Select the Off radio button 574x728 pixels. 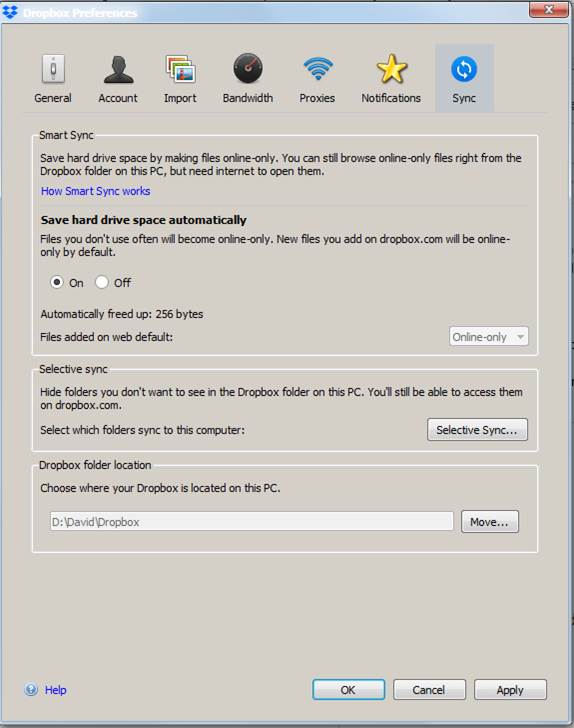point(102,282)
